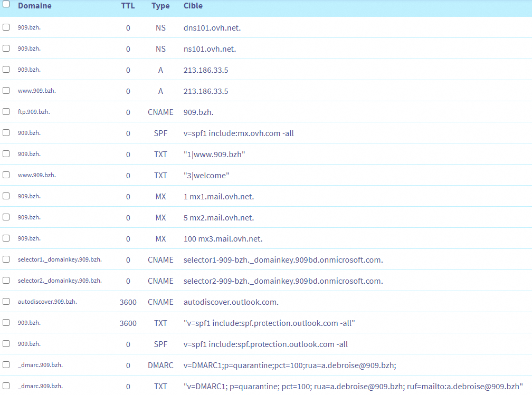Click the 3600 TTL of the autodiscover row

coord(128,302)
